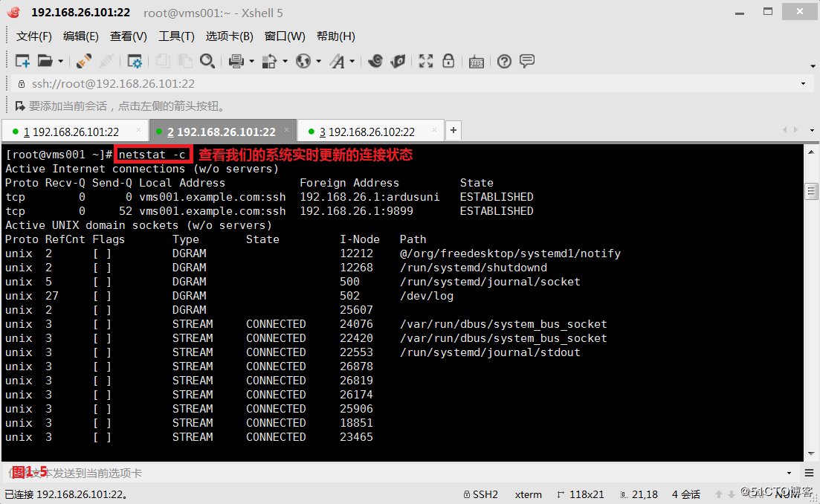The image size is (820, 504).
Task: Create a new session with toolbar icon
Action: coord(22,61)
